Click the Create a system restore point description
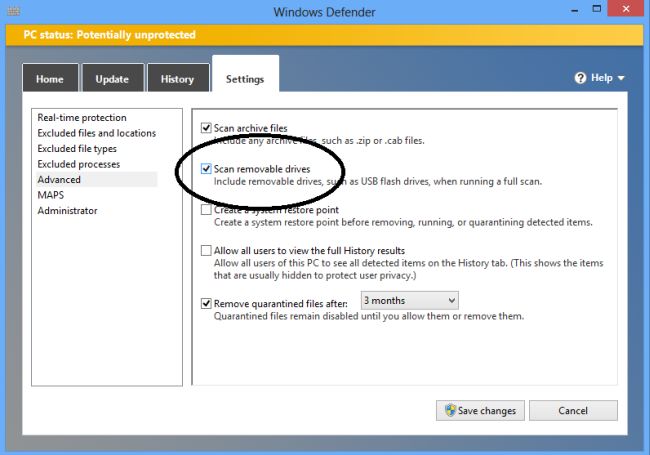 [403, 223]
